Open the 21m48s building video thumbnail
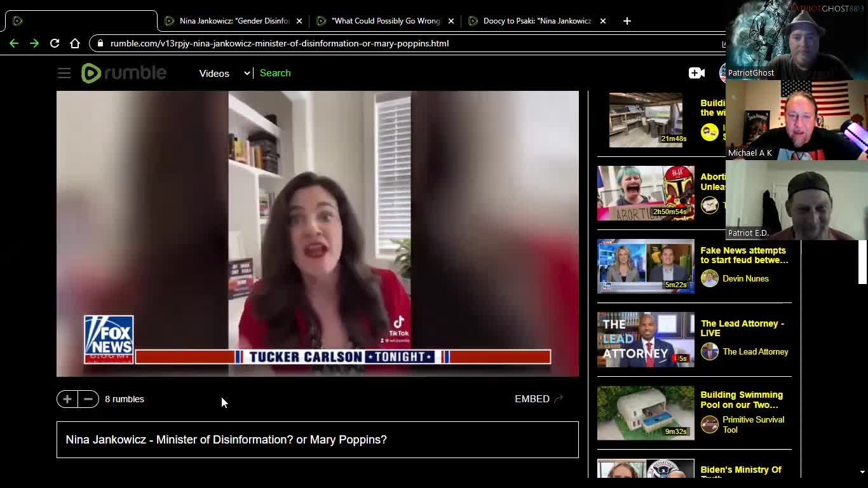 [x=646, y=120]
